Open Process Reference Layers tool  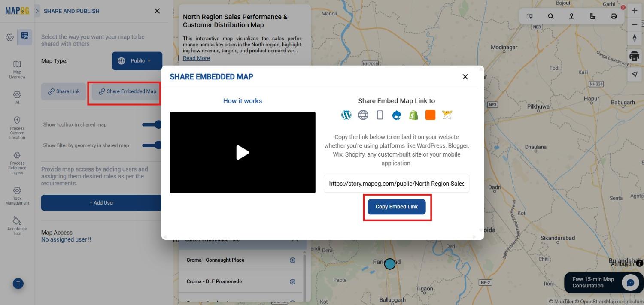tap(17, 163)
